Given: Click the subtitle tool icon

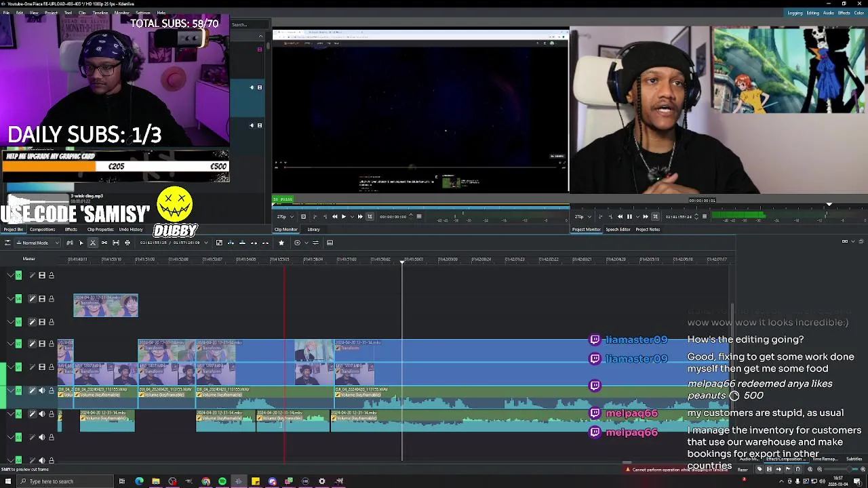Looking at the screenshot, I should pos(330,243).
